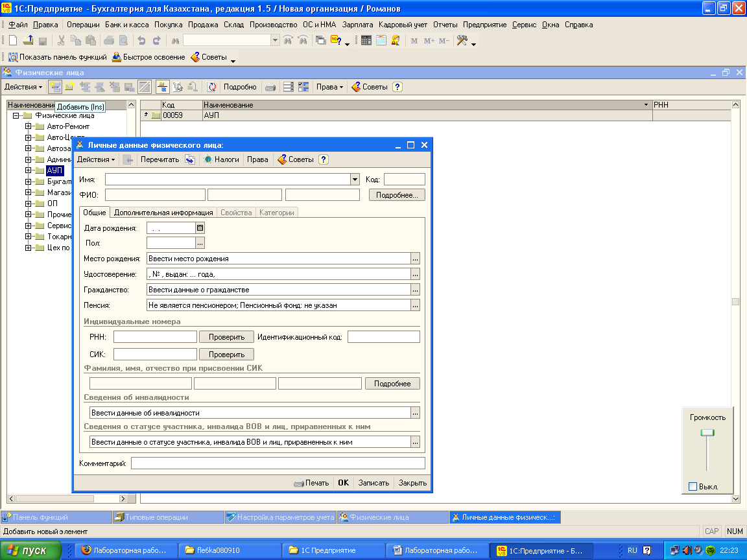Screen dimensions: 747x560
Task: Click the Redo arrow icon
Action: [156, 41]
